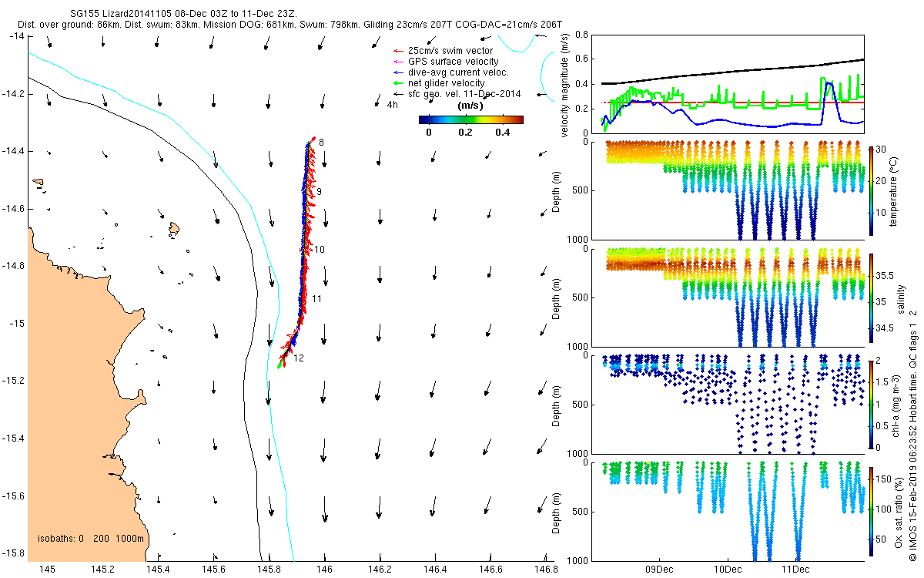Click day marker 11 along the glider track
Viewport: 924px width, 578px height.
[x=316, y=299]
